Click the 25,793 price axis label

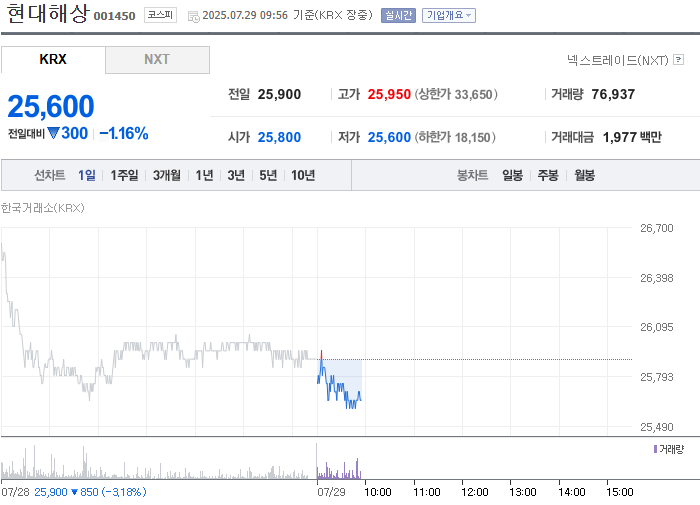(x=657, y=377)
